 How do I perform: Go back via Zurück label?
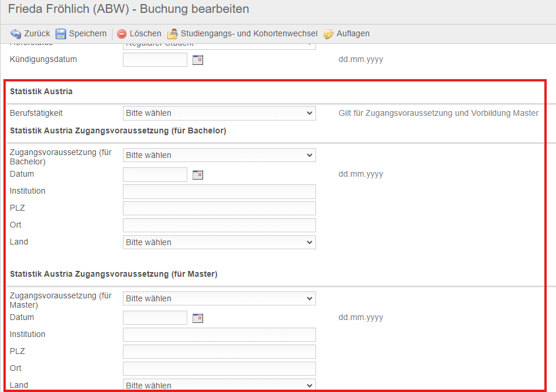click(37, 34)
